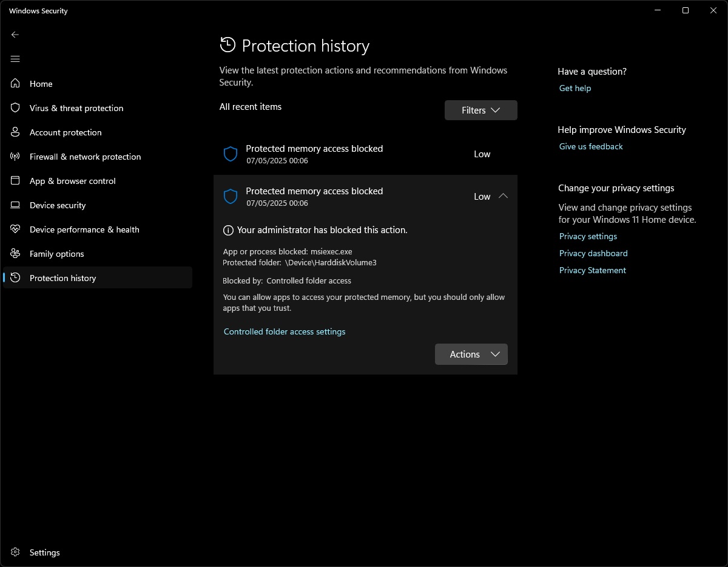Open the Actions dropdown button
The width and height of the screenshot is (728, 567).
click(471, 355)
